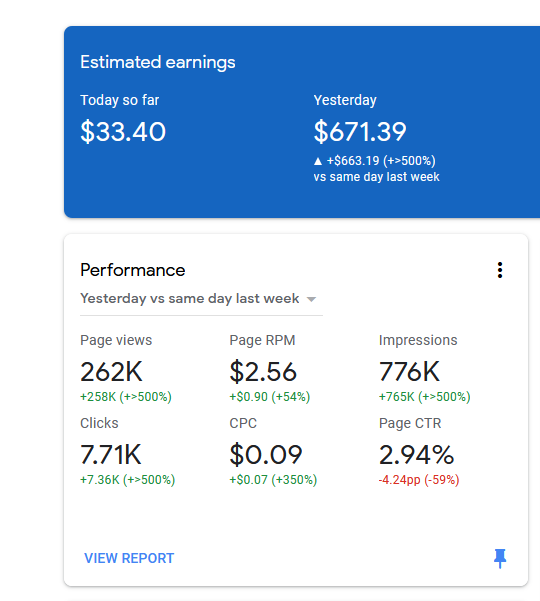Select the Page CTR 2.94% metric
The height and width of the screenshot is (601, 540).
tap(416, 455)
